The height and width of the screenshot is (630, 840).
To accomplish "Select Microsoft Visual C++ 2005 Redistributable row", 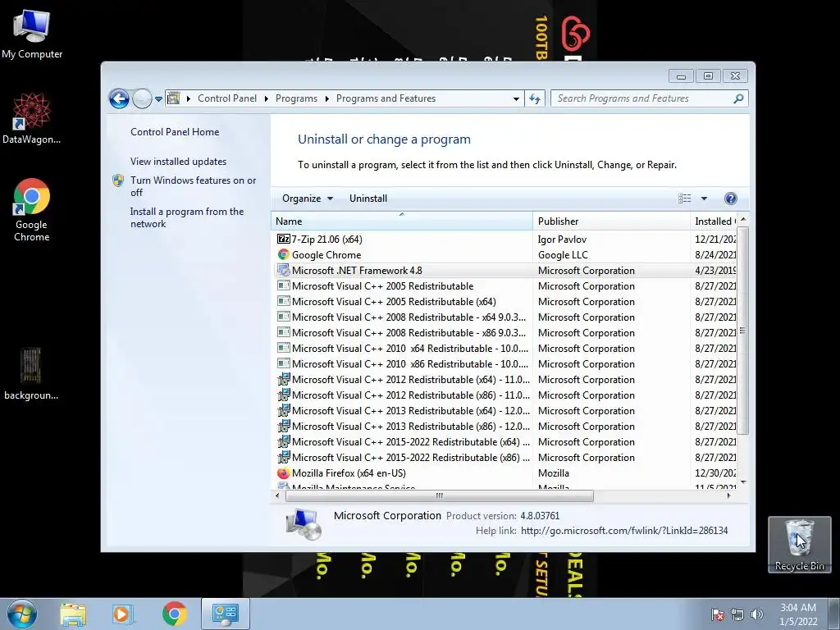I will point(505,286).
